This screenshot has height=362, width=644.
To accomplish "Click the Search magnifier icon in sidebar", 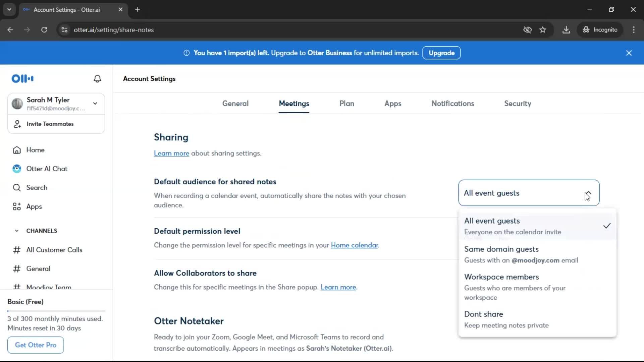I will (17, 188).
